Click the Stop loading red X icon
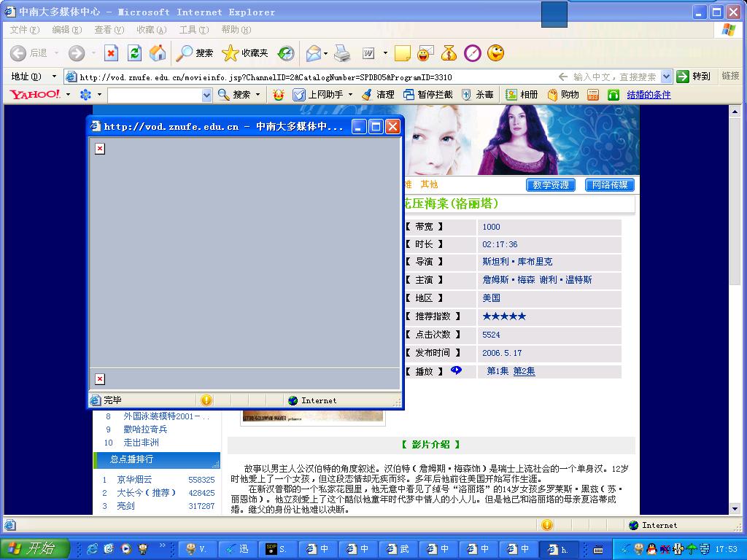747x560 pixels. coord(111,52)
